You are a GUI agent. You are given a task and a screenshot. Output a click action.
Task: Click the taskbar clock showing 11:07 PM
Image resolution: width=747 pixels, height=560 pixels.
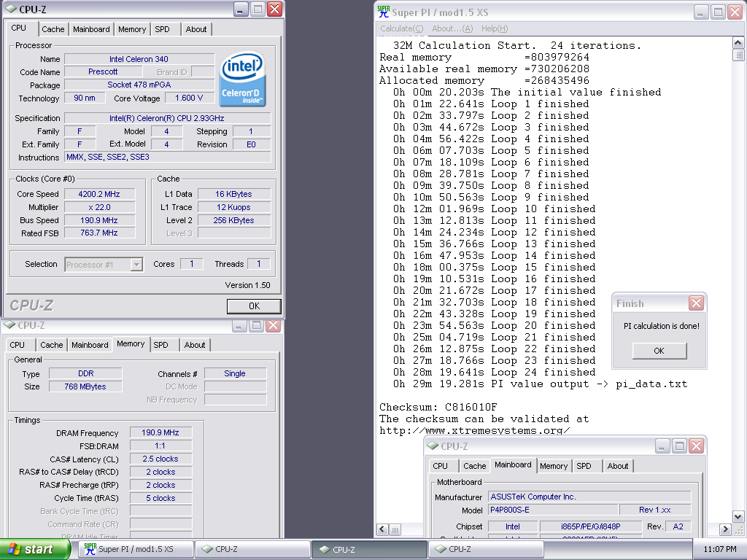[720, 549]
